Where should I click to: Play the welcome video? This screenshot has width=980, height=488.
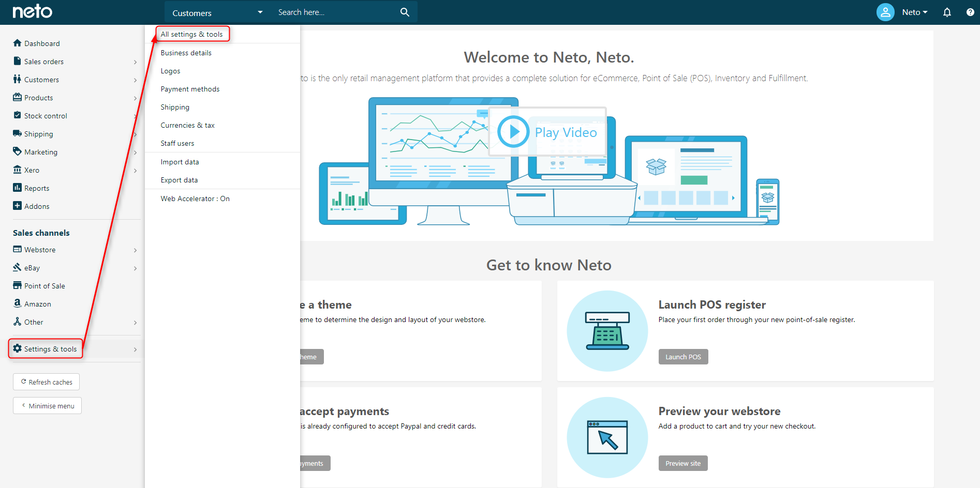pos(547,132)
